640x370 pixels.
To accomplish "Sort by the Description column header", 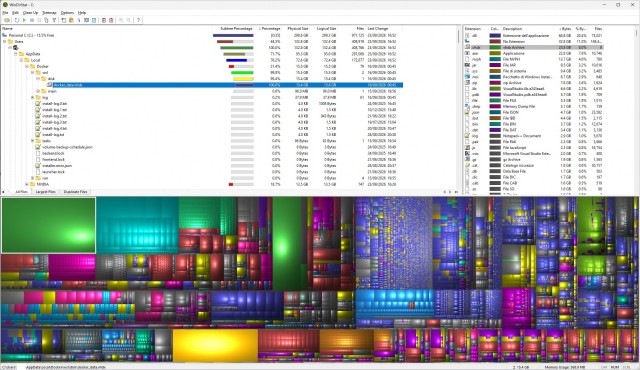I will point(512,29).
